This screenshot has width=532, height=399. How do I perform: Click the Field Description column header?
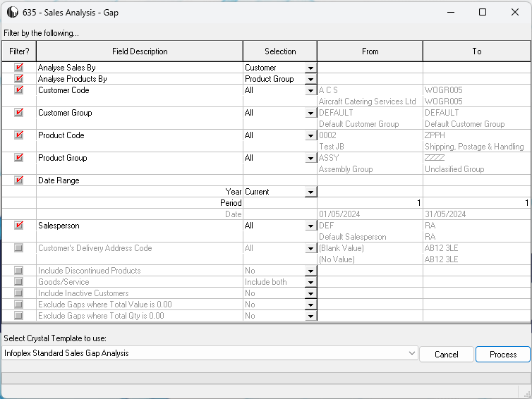click(140, 51)
